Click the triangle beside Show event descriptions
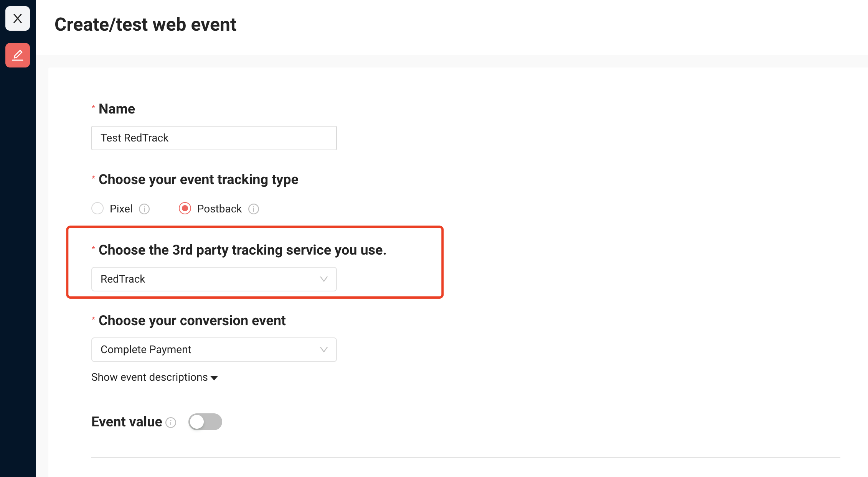 pyautogui.click(x=214, y=378)
